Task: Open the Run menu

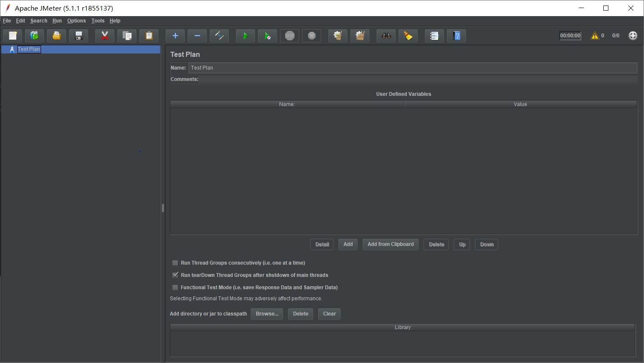Action: [57, 21]
